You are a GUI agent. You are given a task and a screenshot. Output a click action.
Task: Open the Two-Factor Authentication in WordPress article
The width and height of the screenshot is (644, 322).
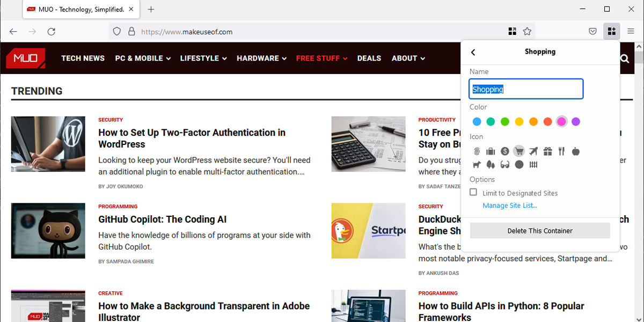click(x=192, y=138)
